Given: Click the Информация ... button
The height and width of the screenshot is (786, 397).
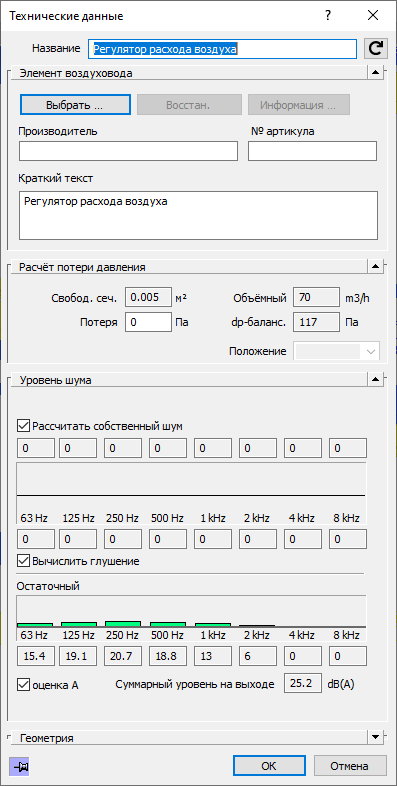Looking at the screenshot, I should 299,105.
